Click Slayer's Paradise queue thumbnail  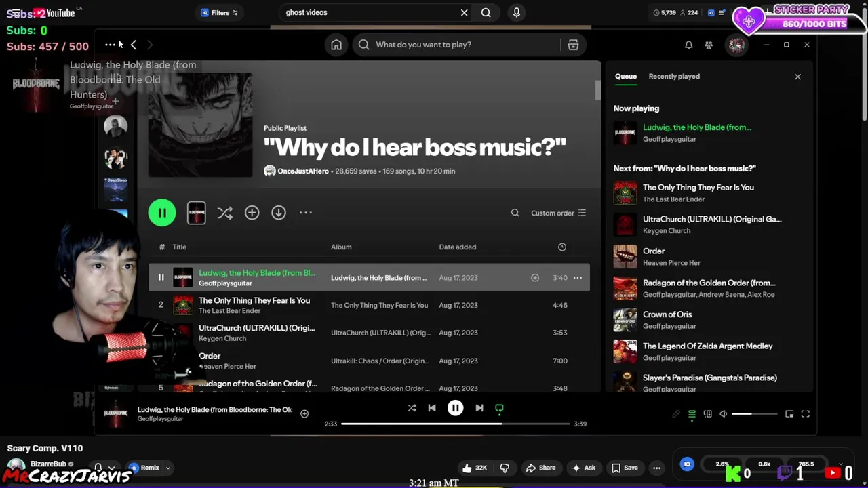[625, 382]
